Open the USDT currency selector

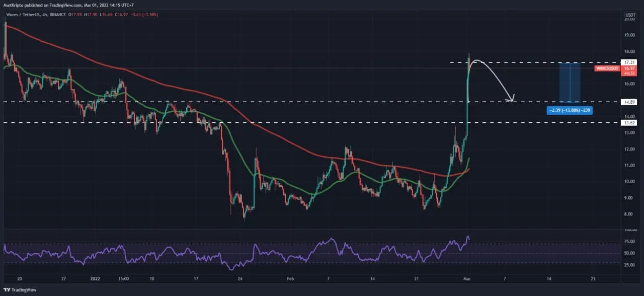pos(630,16)
